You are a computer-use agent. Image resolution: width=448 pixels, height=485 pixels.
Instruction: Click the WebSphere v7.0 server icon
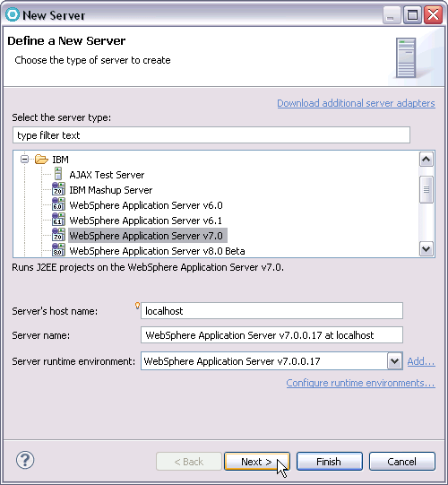click(58, 235)
